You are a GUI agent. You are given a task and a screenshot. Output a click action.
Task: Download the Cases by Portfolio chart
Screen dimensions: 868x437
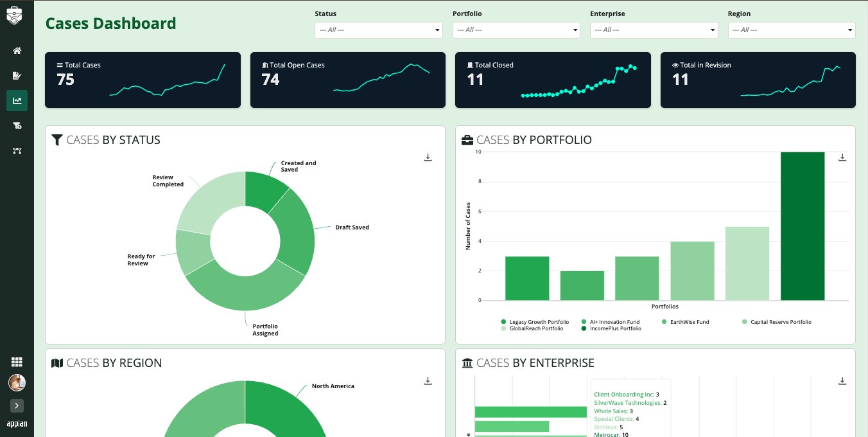(843, 157)
